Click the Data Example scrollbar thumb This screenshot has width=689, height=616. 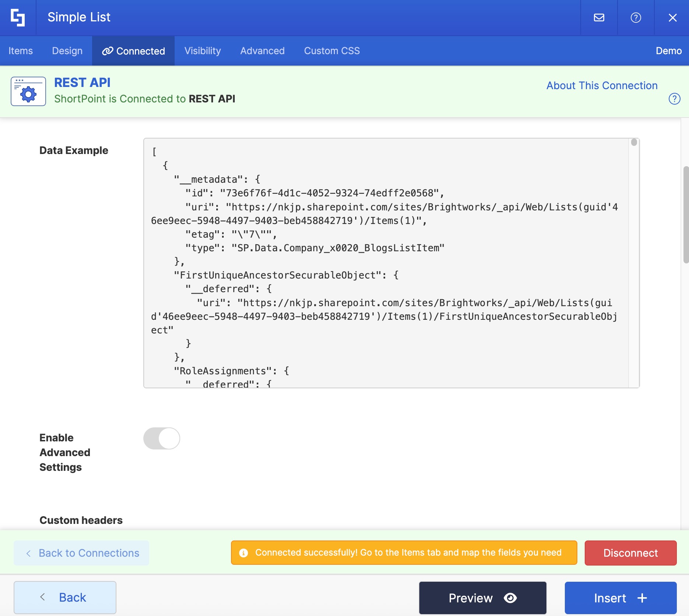pyautogui.click(x=634, y=142)
